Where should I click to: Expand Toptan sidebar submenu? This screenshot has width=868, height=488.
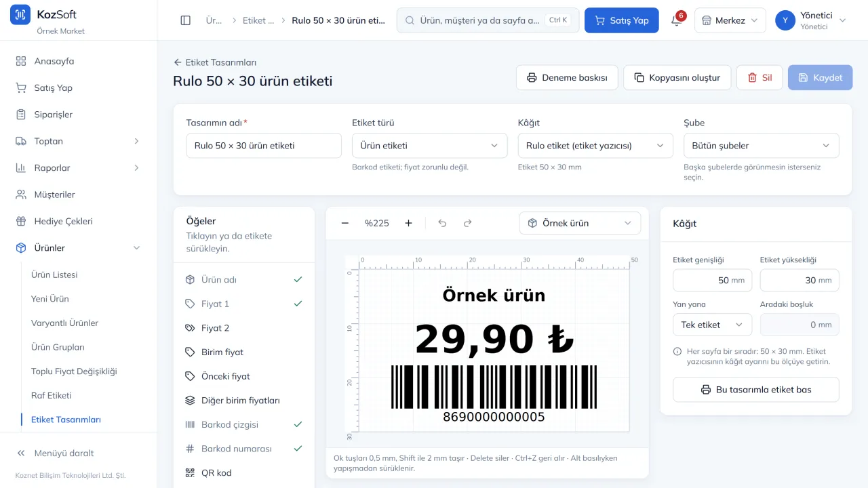coord(78,141)
